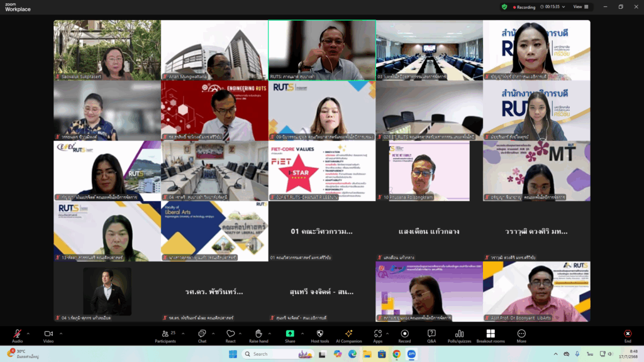Click the green encryption shield icon

click(x=504, y=7)
